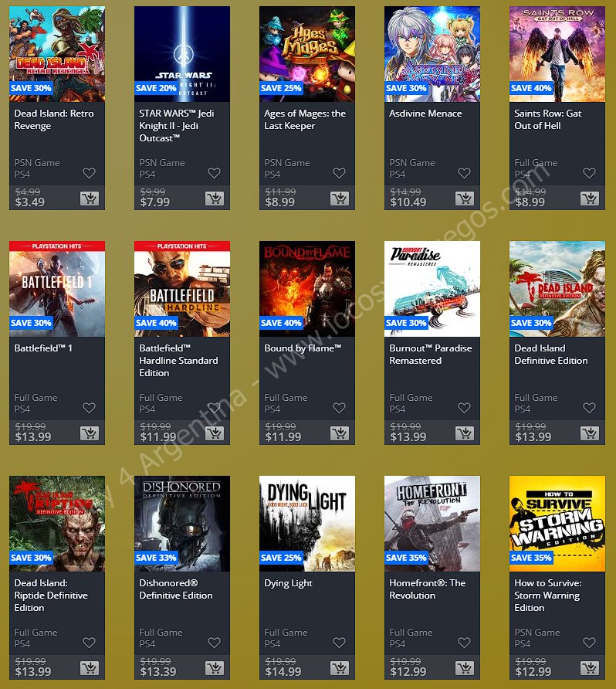Screen dimensions: 616x689
Task: Toggle wishlist heart on Dead Island Definitive Edition
Action: (x=589, y=408)
